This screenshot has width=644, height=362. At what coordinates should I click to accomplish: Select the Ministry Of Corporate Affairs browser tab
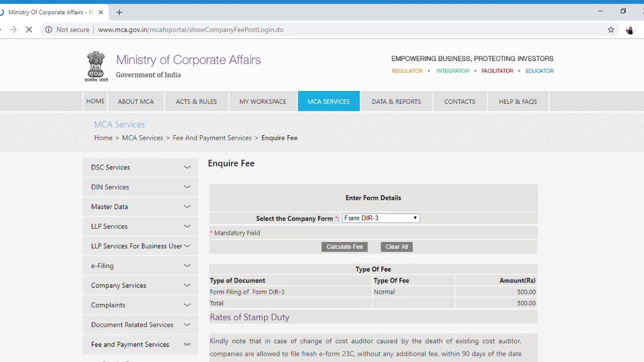click(50, 12)
